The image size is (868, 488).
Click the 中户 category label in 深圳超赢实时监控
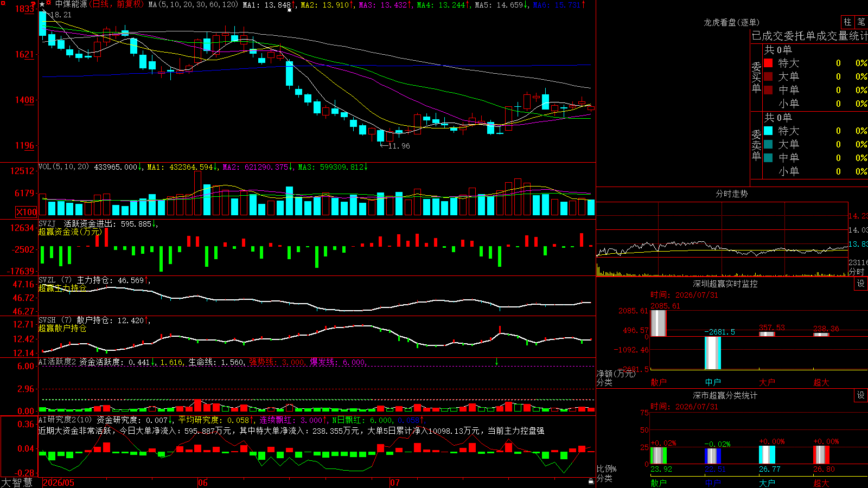click(713, 382)
